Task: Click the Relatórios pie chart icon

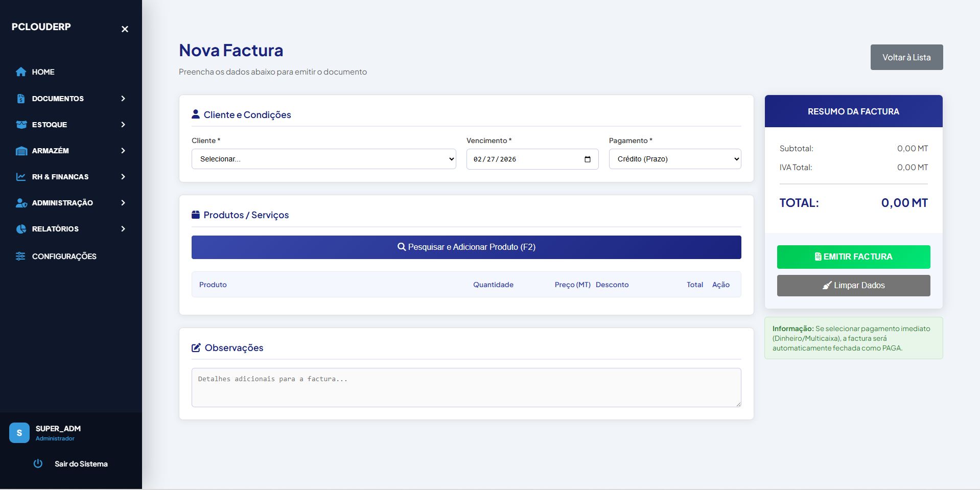Action: [x=21, y=229]
